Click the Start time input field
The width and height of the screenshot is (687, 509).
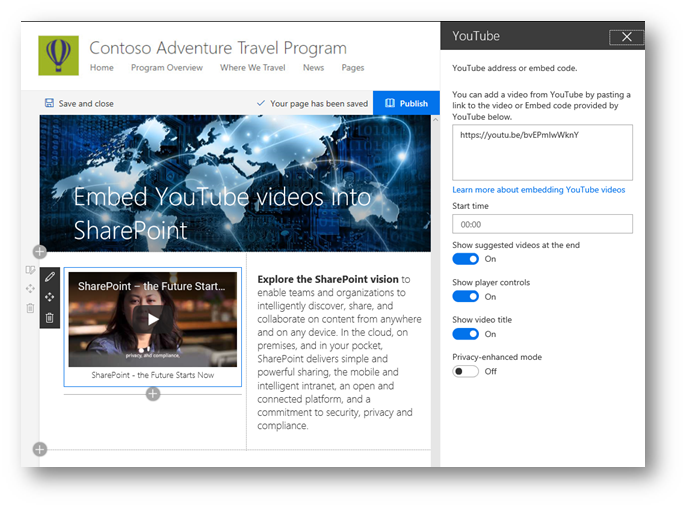(542, 224)
